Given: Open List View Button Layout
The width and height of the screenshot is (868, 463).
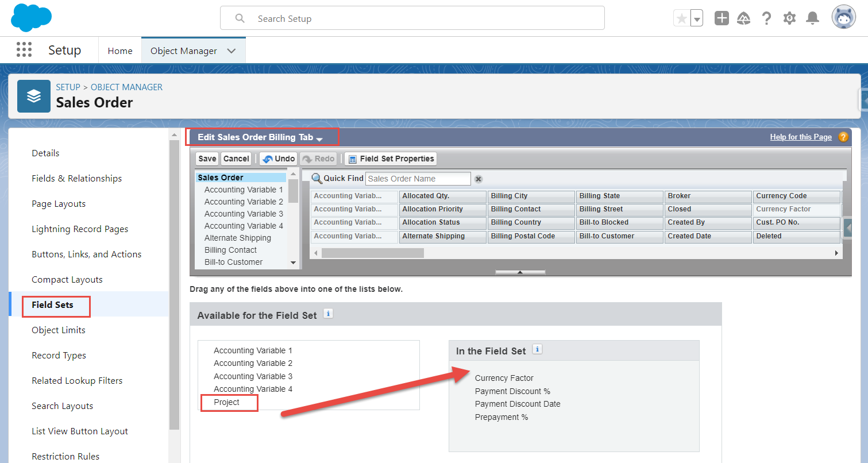Looking at the screenshot, I should click(80, 431).
